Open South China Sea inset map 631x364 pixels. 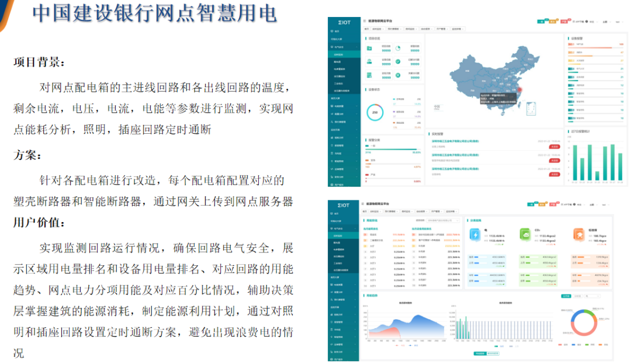(x=531, y=109)
